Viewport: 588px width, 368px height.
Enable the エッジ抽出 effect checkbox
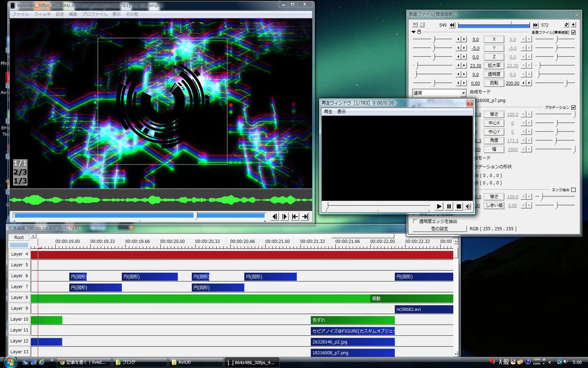(573, 190)
